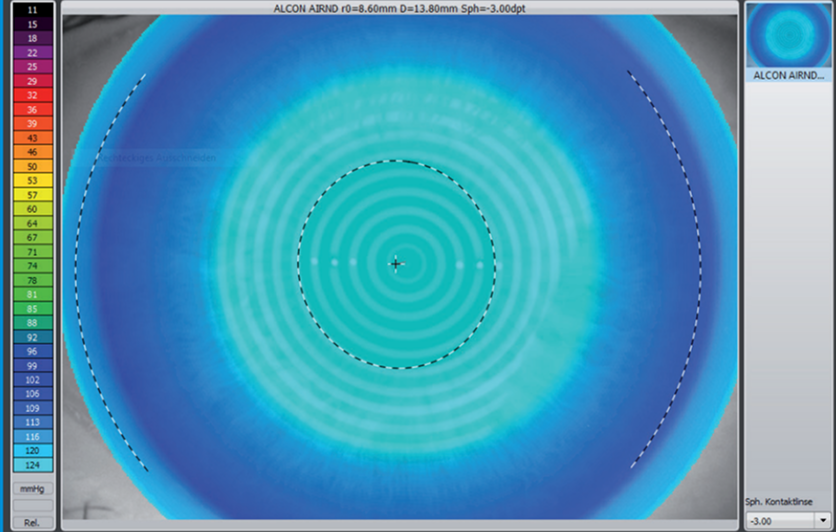836x532 pixels.
Task: Select the teal 92 color swatch
Action: (x=33, y=337)
